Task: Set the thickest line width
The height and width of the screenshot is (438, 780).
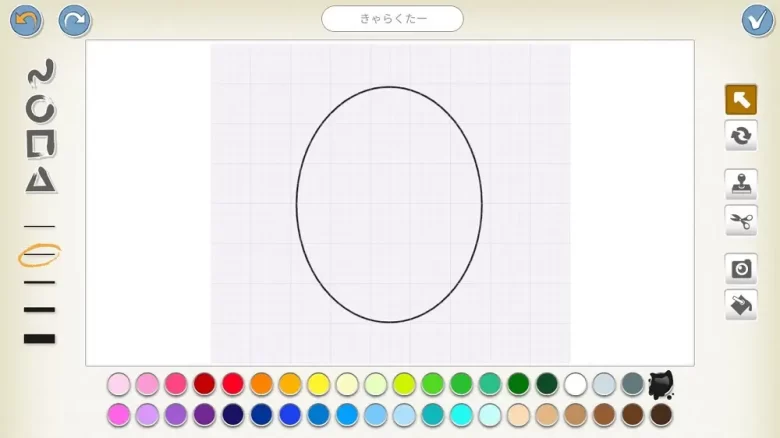Action: click(40, 339)
